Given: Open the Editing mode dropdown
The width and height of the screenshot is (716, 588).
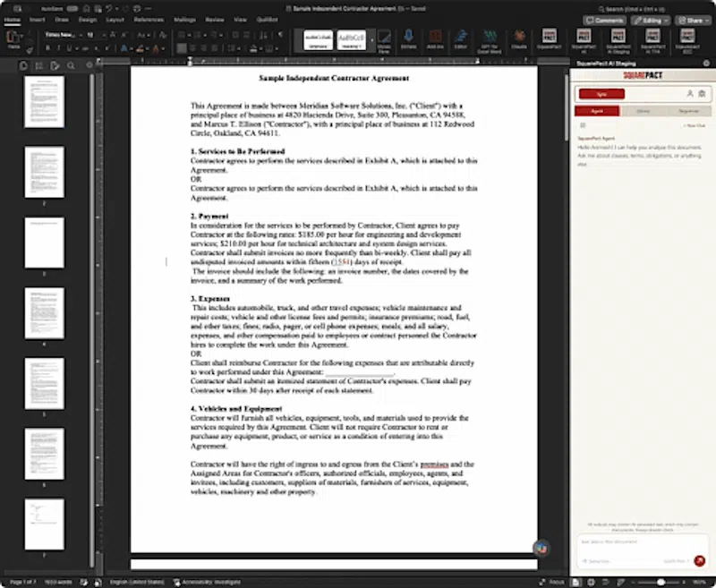Looking at the screenshot, I should 651,21.
